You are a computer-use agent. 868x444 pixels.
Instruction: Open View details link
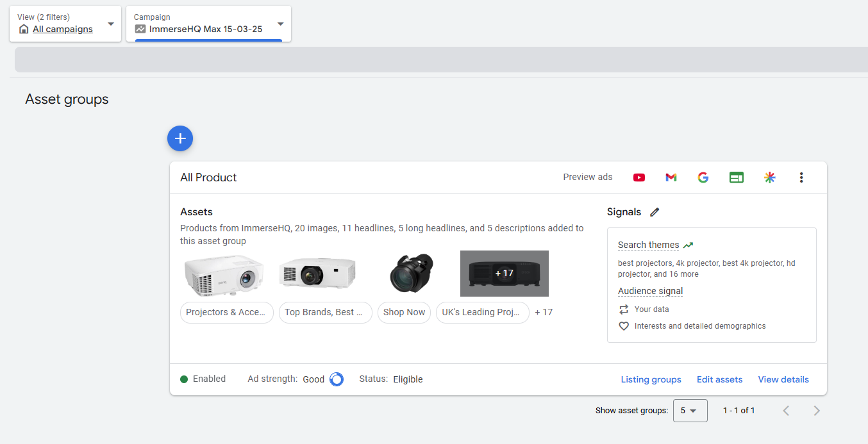[x=783, y=379]
